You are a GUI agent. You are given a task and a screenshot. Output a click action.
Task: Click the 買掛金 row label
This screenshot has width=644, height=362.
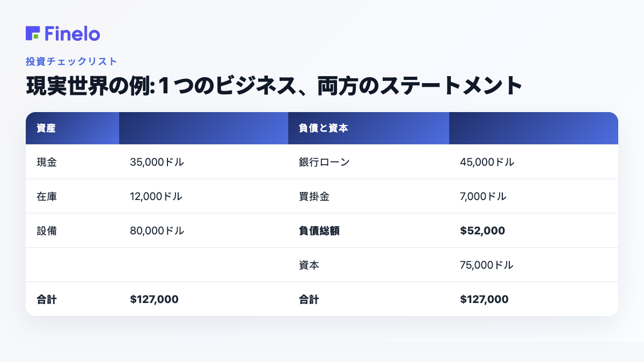pyautogui.click(x=314, y=196)
